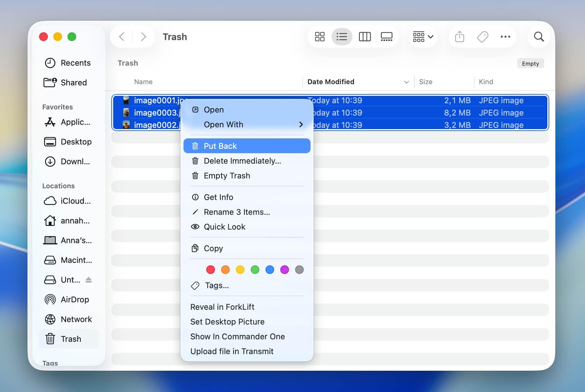Toggle sort order chevron on Date Modified
585x392 pixels.
pos(406,82)
